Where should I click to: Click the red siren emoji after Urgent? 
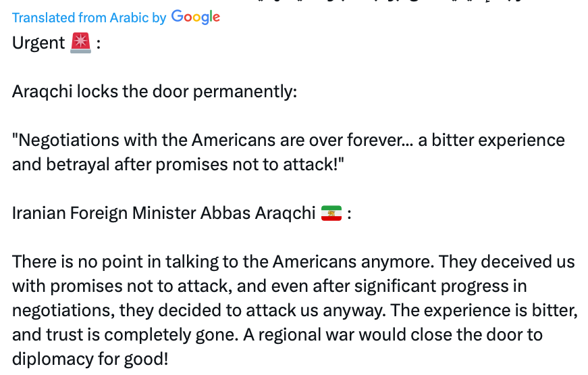click(80, 43)
